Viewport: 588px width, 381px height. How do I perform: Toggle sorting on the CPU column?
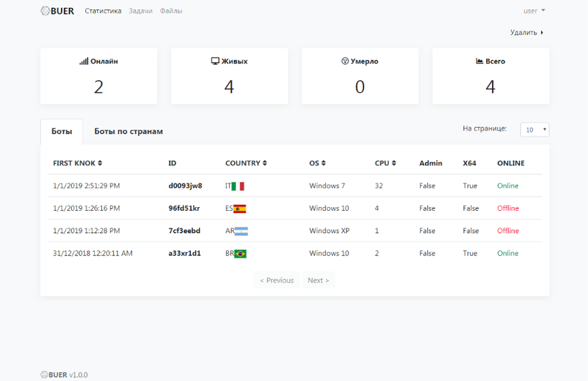[386, 163]
